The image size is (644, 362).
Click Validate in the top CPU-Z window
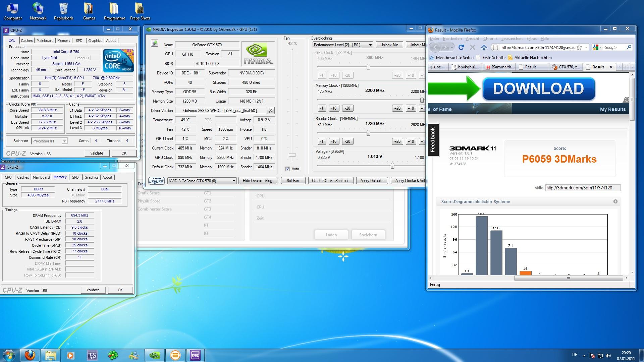(x=97, y=153)
